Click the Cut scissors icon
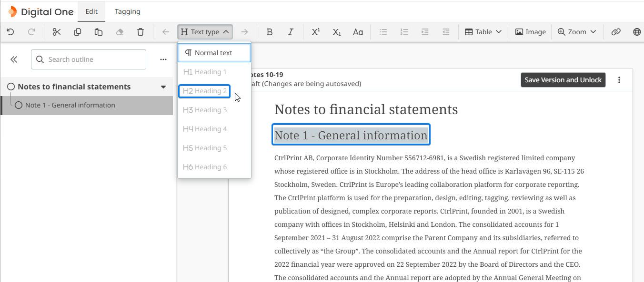 (x=57, y=32)
